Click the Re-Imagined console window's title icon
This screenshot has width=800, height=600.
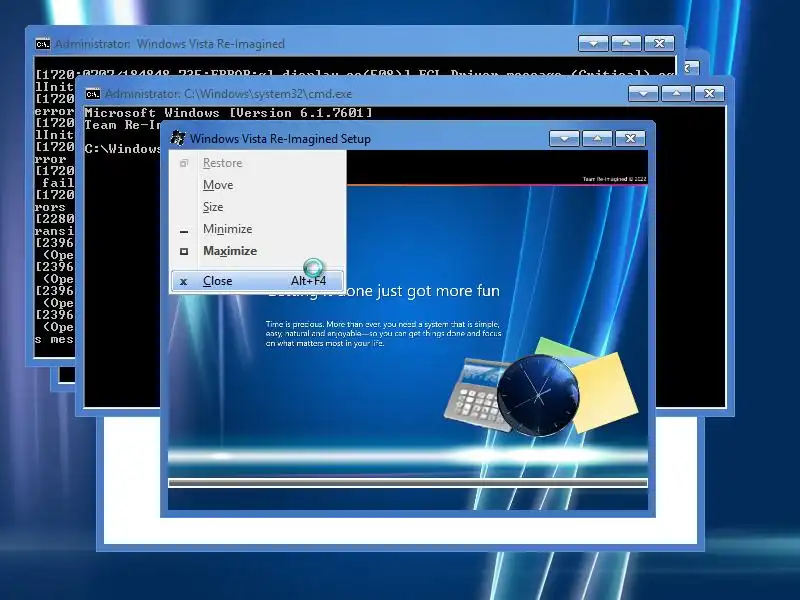[43, 44]
